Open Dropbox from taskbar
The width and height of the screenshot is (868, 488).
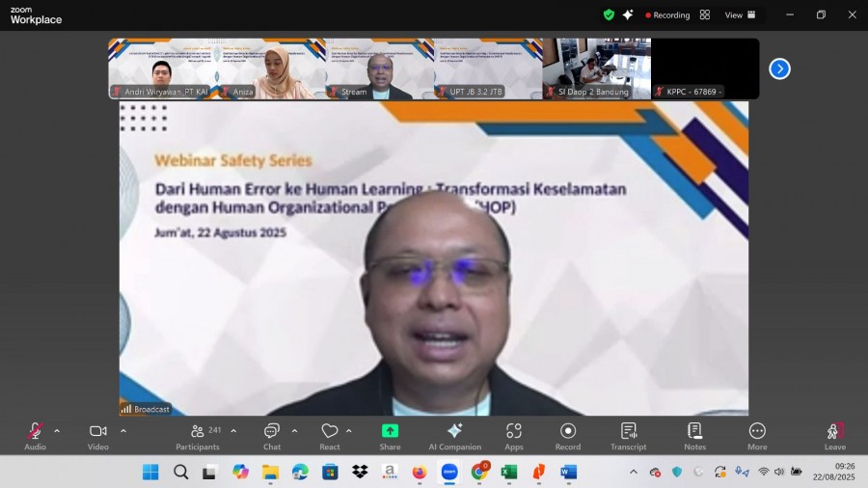click(360, 472)
